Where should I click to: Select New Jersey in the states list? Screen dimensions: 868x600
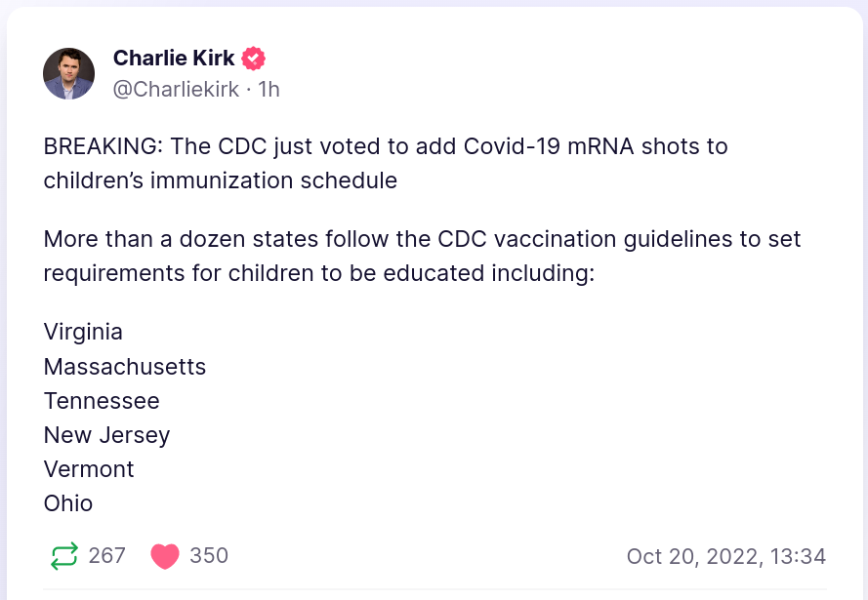pyautogui.click(x=106, y=435)
